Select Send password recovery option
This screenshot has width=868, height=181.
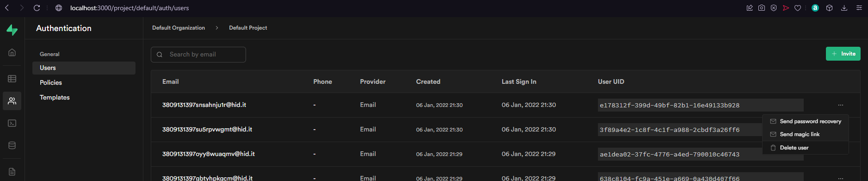[806, 121]
